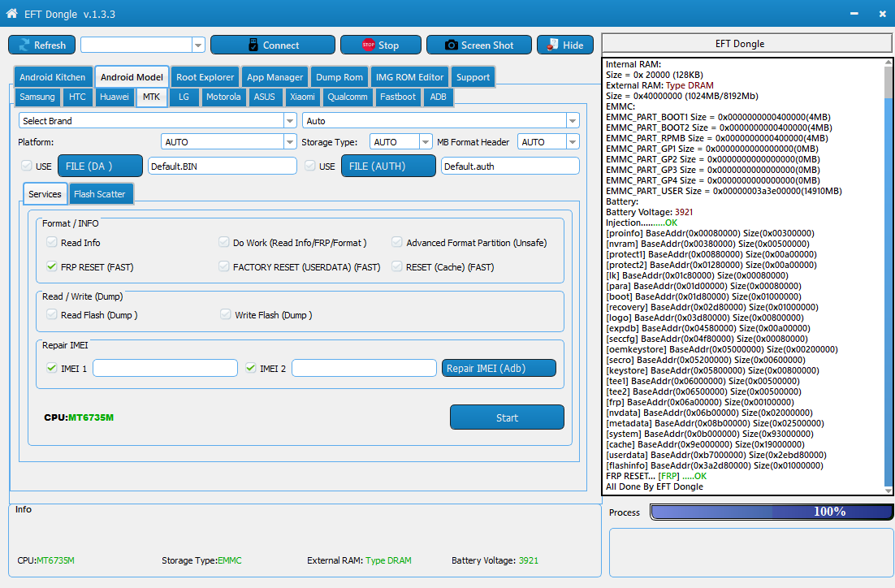
Task: Click the Default.auth file field
Action: coord(510,166)
